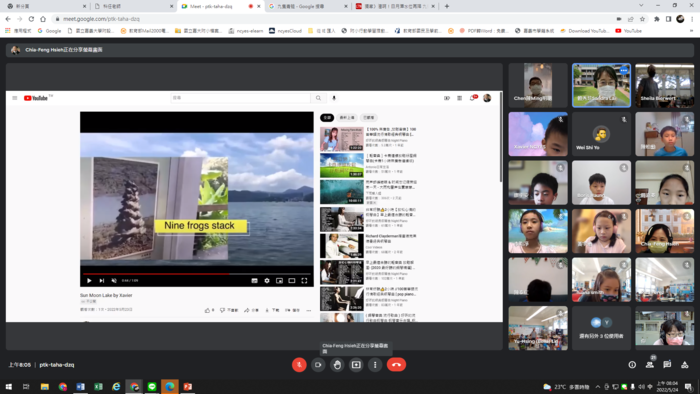
Task: Toggle mute on the YouTube player
Action: pyautogui.click(x=114, y=281)
